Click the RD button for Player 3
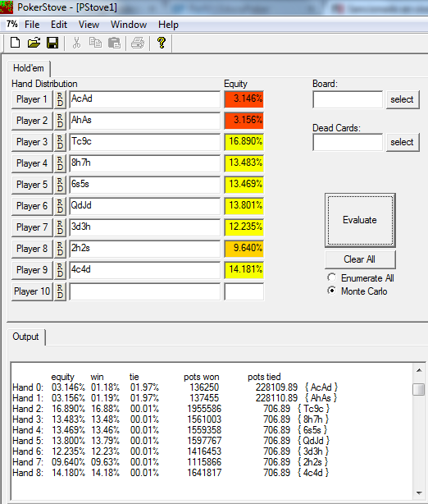Viewport: 428px width, 504px height. coord(60,142)
